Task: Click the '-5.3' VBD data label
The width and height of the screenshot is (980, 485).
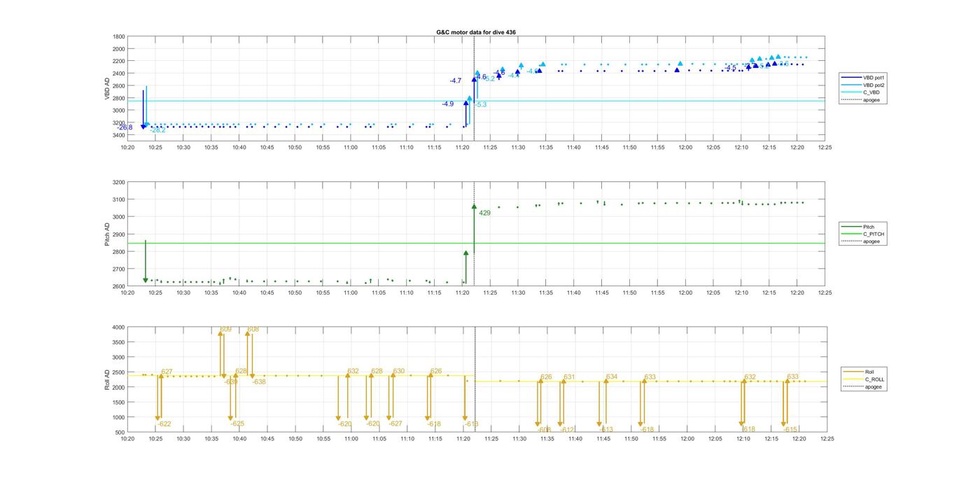Action: [480, 104]
